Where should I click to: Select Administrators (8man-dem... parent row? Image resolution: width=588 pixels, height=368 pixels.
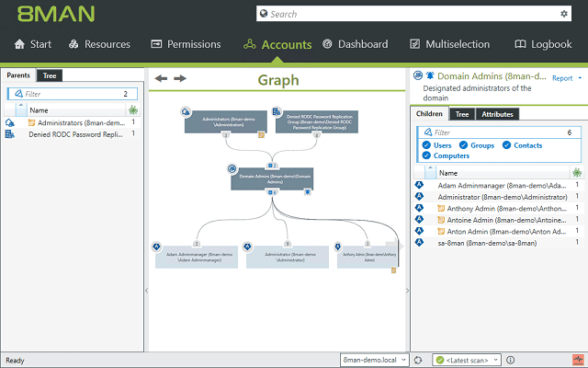pyautogui.click(x=72, y=122)
